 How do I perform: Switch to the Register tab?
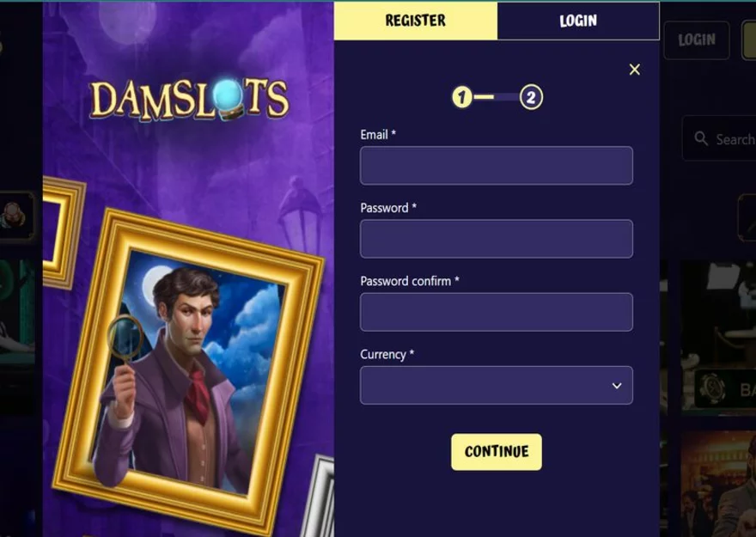(x=415, y=21)
